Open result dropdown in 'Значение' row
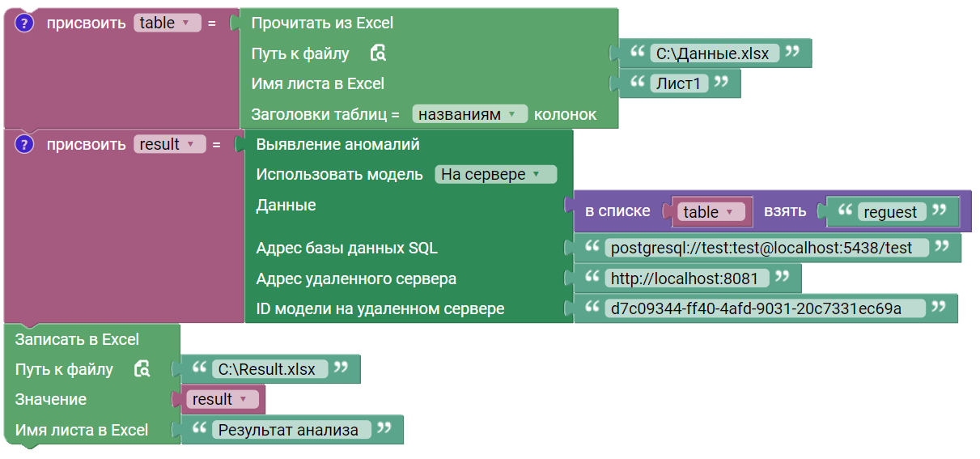Image resolution: width=980 pixels, height=459 pixels. 223,399
